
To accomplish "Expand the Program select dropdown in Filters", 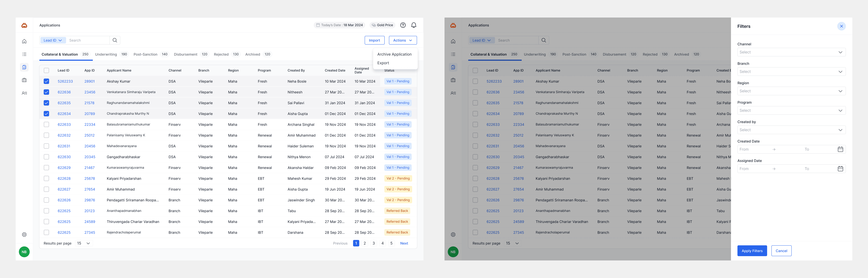I will point(791,111).
